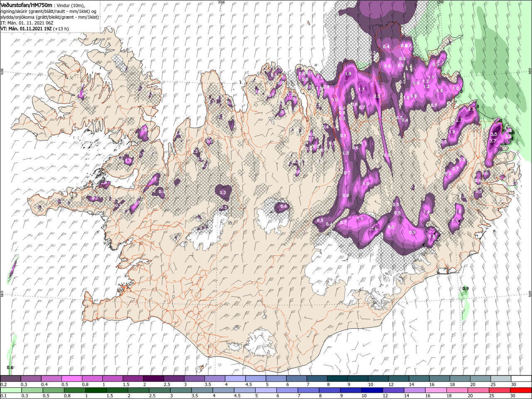Pick snow legend swatch between 0.3 and 0.4
Image resolution: width=532 pixels, height=399 pixels.
(31, 379)
